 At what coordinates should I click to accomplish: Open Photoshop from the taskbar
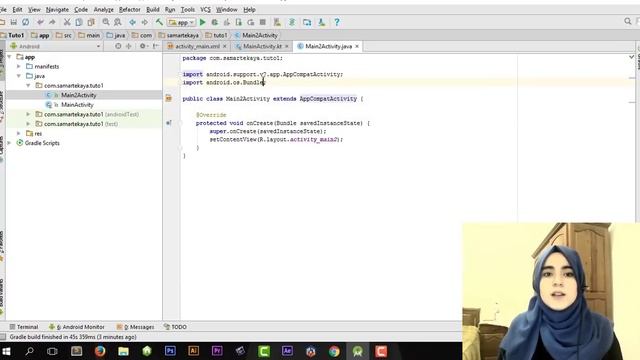170,351
